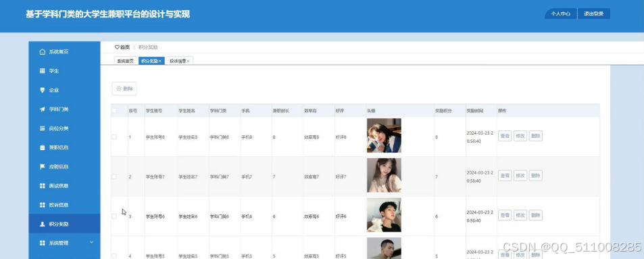Image resolution: width=644 pixels, height=259 pixels.
Task: Click the 兼职时长 column header
Action: tap(281, 111)
